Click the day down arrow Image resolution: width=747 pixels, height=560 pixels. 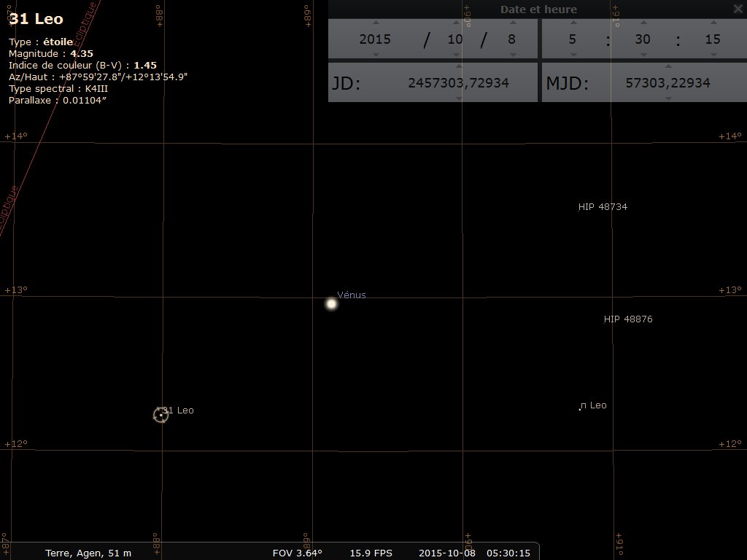click(x=511, y=55)
